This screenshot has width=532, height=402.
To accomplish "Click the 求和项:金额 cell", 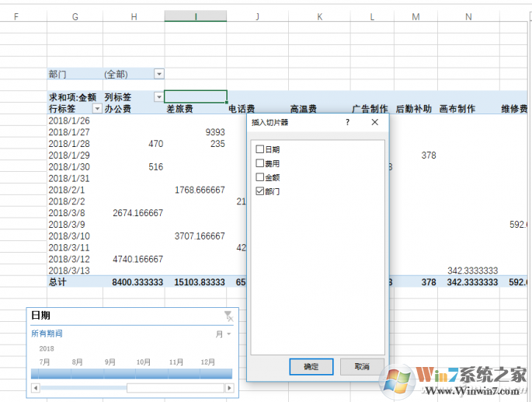I will click(72, 97).
